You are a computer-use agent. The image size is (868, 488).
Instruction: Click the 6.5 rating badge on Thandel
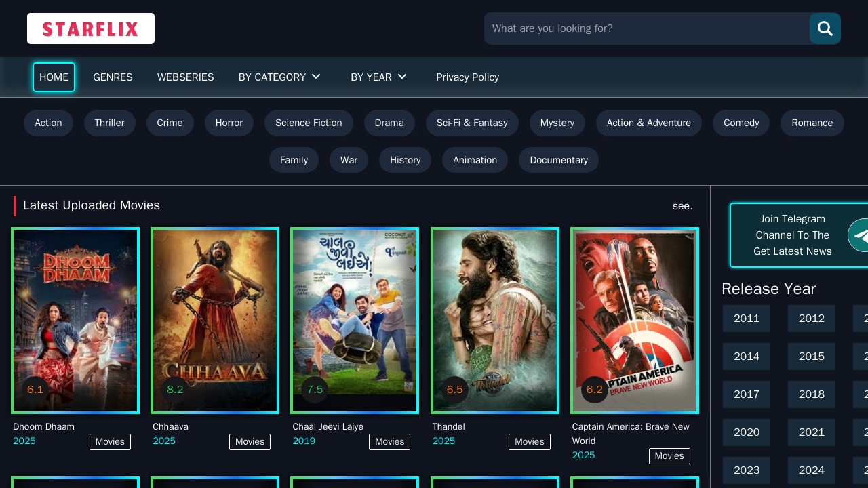[455, 390]
